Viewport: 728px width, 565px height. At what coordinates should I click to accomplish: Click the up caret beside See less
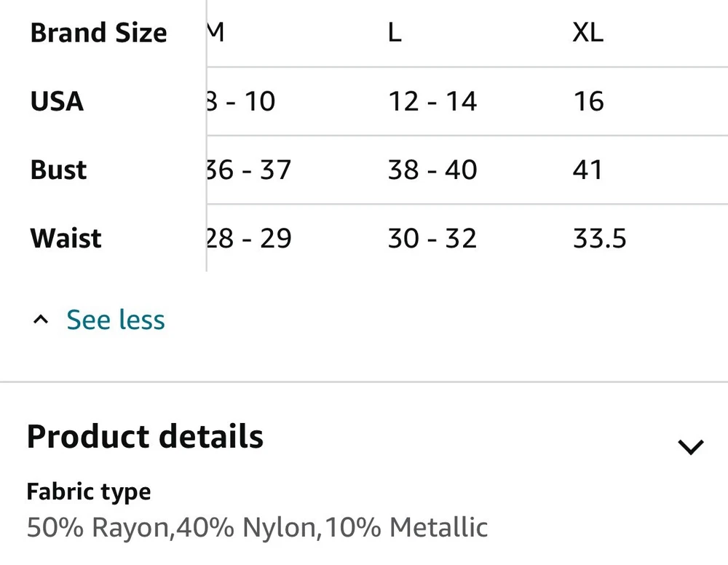click(x=41, y=320)
